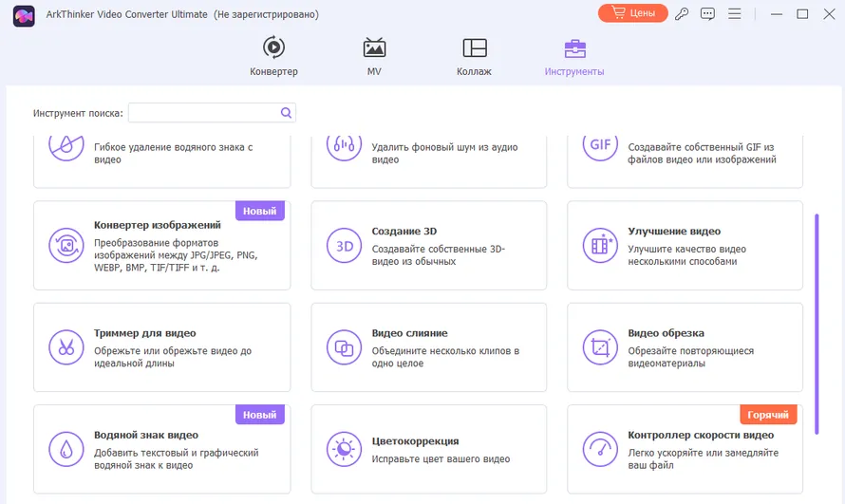Click the Видео слияние icon
Viewport: 845px width, 504px height.
click(x=344, y=347)
